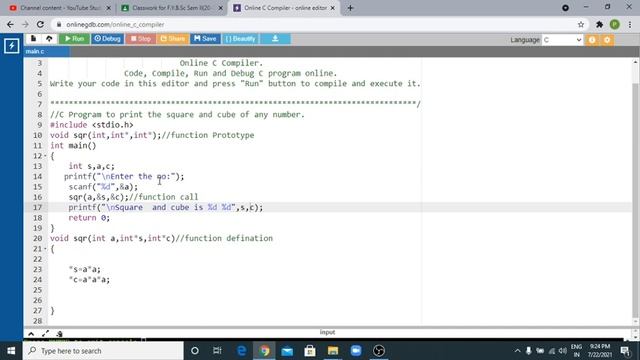Beautify the source code
The image size is (640, 360).
[240, 39]
